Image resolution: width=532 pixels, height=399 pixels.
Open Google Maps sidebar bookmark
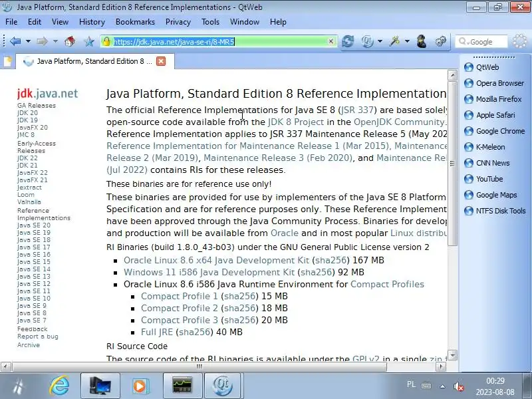491,195
